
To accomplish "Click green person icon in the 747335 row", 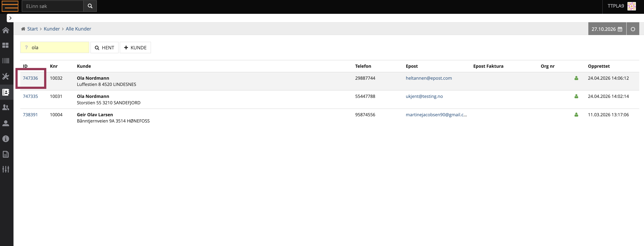I will [576, 96].
